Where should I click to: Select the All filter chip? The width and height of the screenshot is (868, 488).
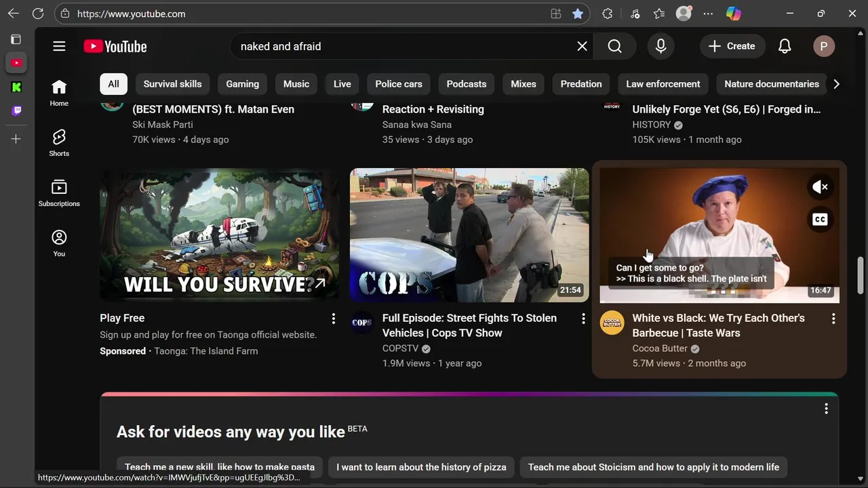point(113,84)
